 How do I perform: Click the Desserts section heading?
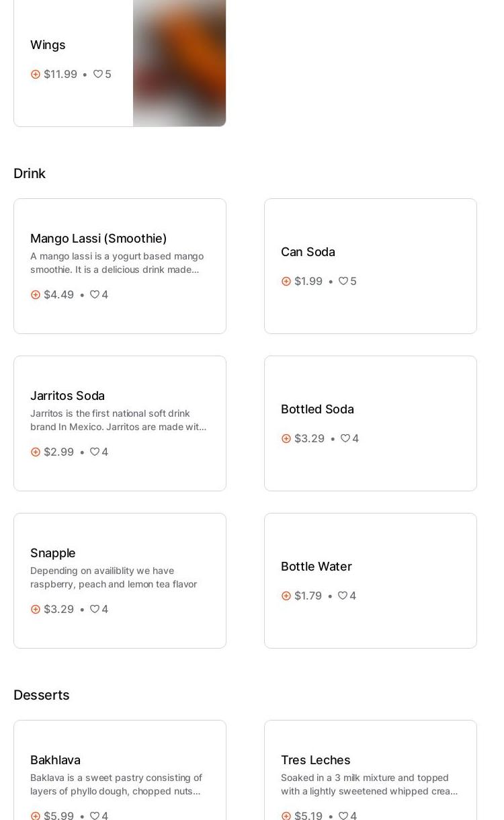[x=42, y=695]
